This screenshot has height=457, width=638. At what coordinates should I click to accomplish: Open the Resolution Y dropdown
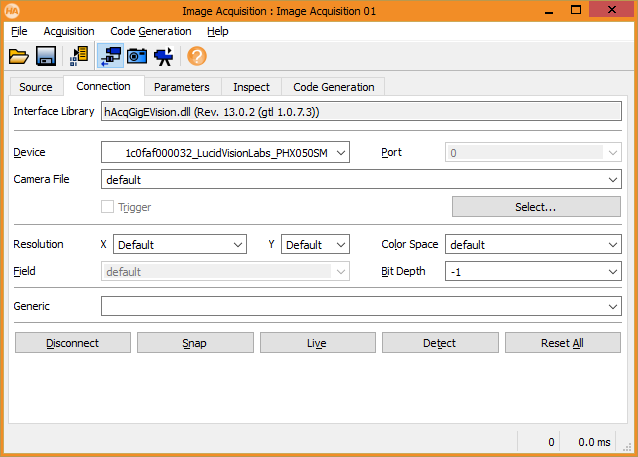tap(315, 244)
